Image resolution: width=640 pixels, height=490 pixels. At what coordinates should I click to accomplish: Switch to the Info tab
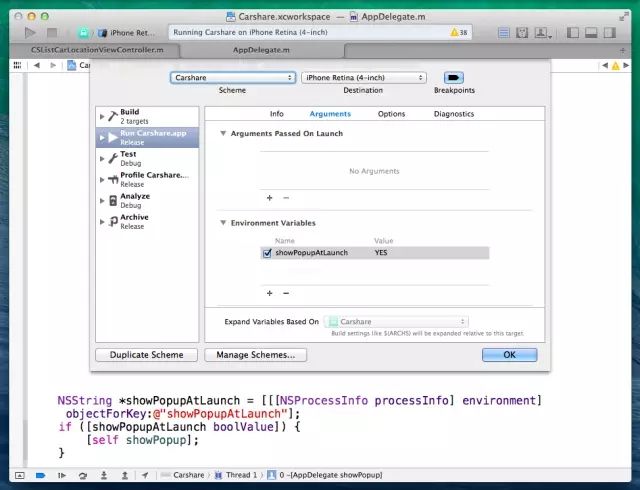point(277,114)
